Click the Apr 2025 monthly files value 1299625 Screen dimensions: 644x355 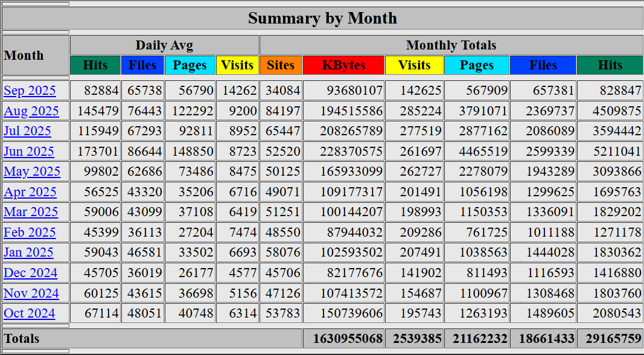coord(550,192)
